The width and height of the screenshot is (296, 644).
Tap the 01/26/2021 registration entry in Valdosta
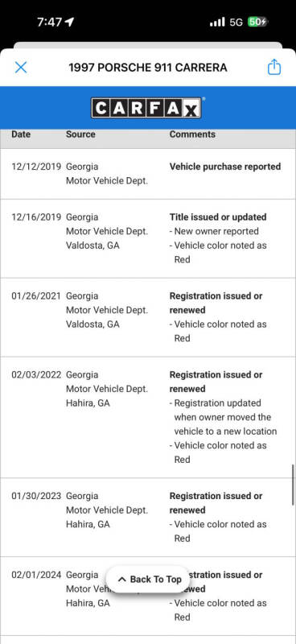(148, 317)
